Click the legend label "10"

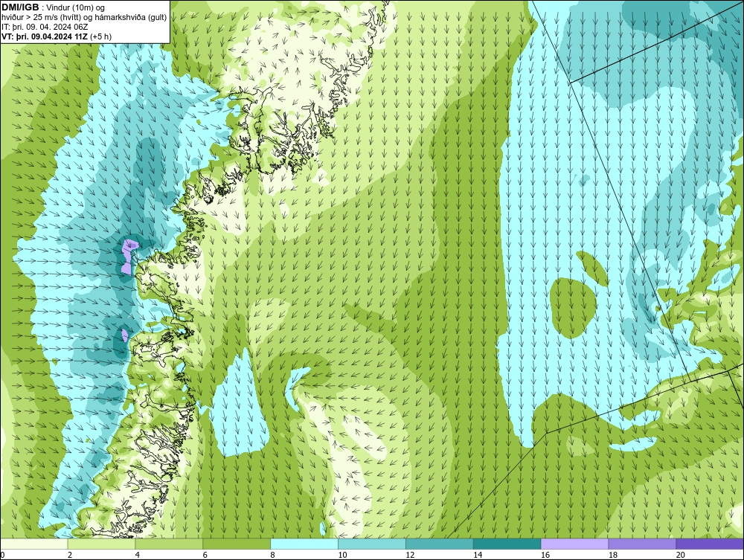pyautogui.click(x=342, y=555)
